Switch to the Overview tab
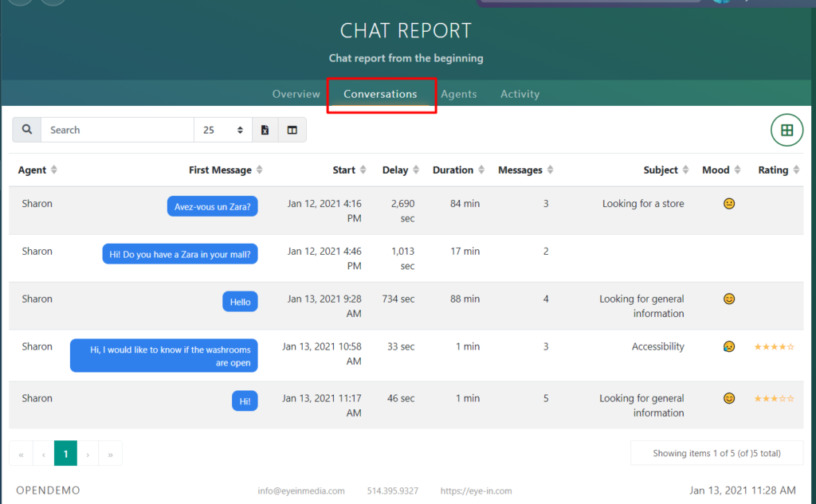Screen dimensions: 816x504 point(296,94)
